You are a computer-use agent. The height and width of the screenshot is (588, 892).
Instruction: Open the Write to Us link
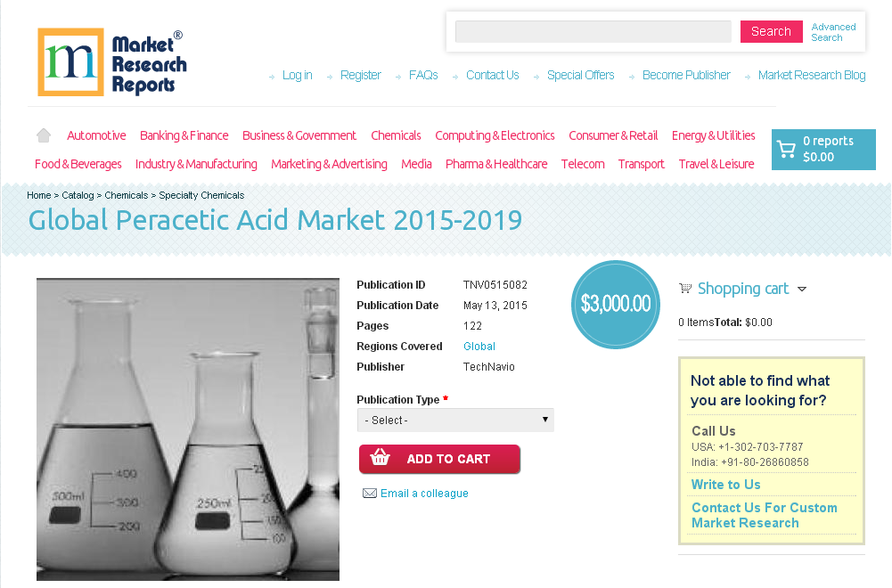(725, 484)
